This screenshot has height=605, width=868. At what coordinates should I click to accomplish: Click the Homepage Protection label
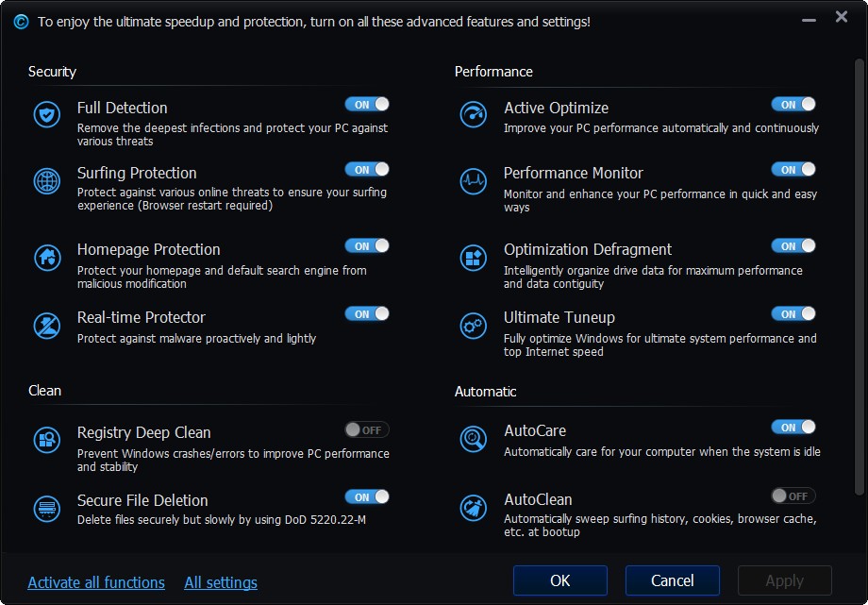click(148, 250)
